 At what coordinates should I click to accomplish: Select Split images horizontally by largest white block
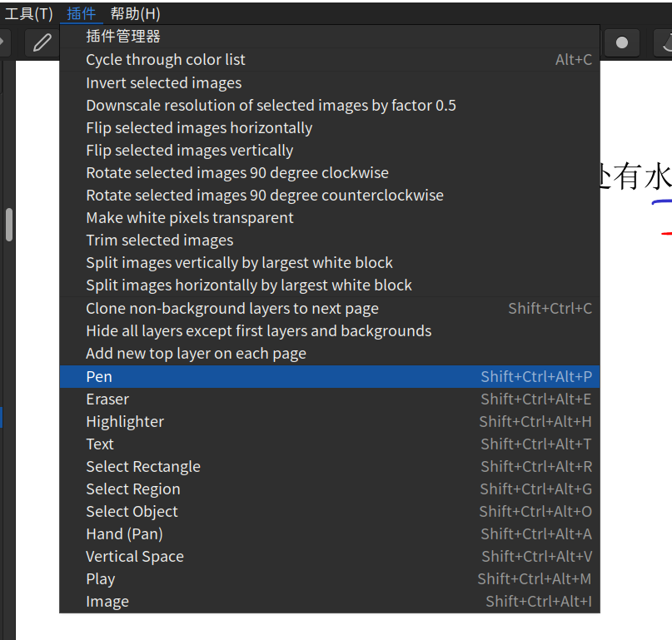tap(330, 285)
